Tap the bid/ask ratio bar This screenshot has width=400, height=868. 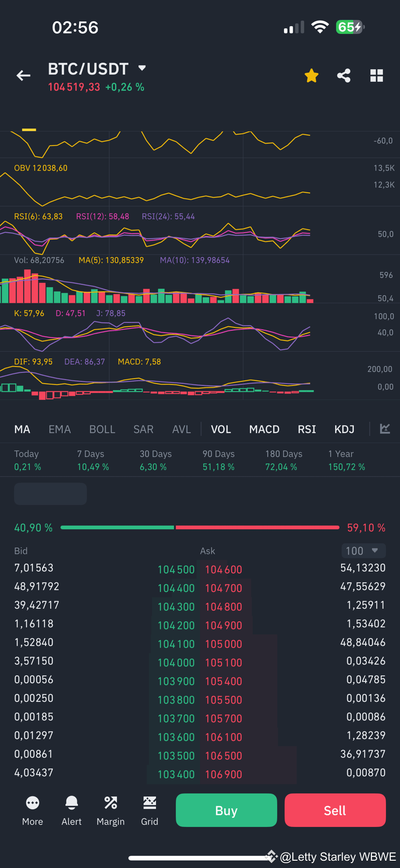[200, 528]
